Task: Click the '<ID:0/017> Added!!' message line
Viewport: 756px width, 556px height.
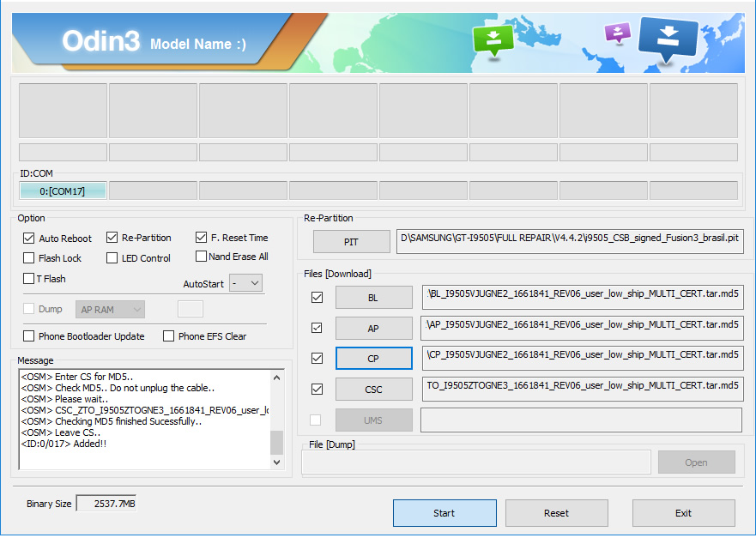Action: [x=64, y=444]
